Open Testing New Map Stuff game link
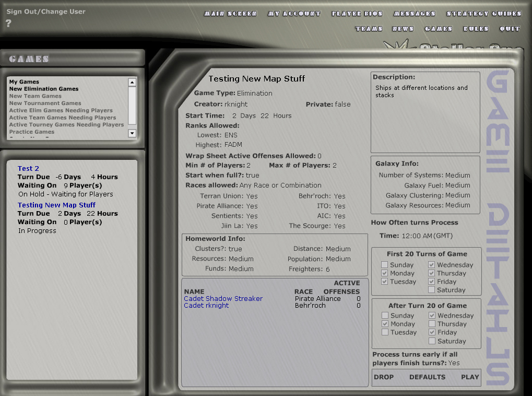Image resolution: width=532 pixels, height=396 pixels. tap(57, 205)
